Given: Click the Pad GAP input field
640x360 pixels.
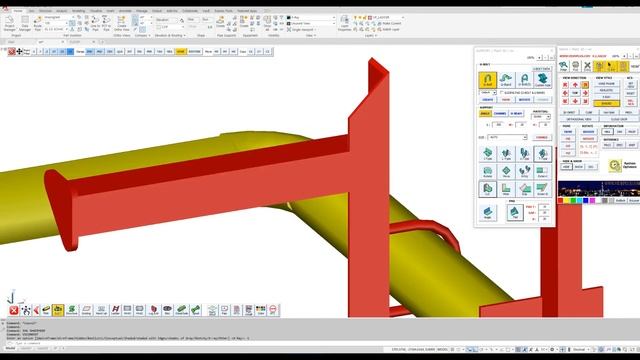Looking at the screenshot, I should pyautogui.click(x=544, y=213).
